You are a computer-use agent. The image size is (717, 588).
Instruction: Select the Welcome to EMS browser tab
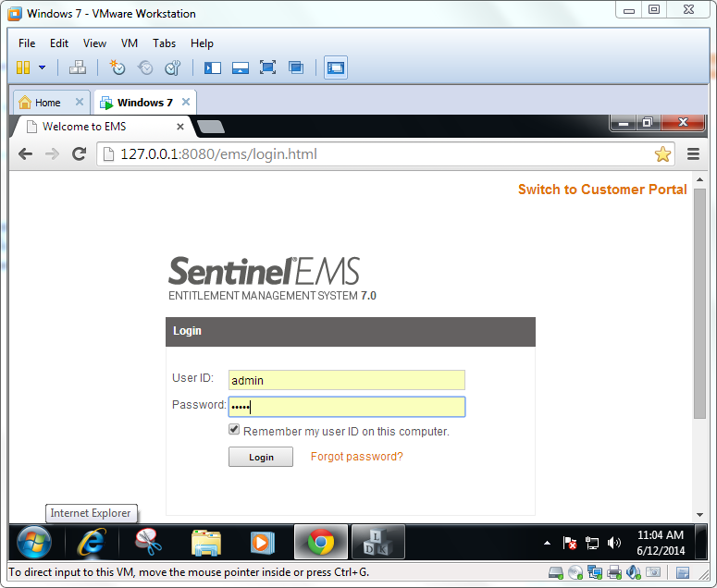coord(101,127)
